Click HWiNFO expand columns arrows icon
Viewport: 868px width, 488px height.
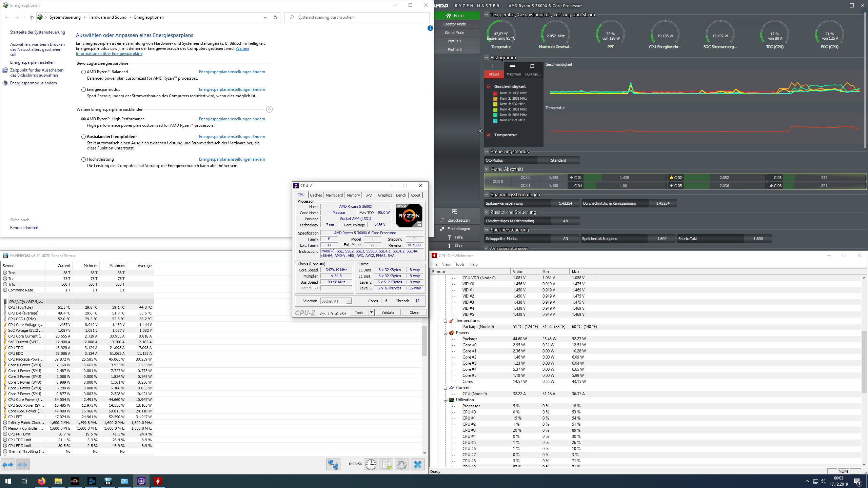tap(8, 465)
